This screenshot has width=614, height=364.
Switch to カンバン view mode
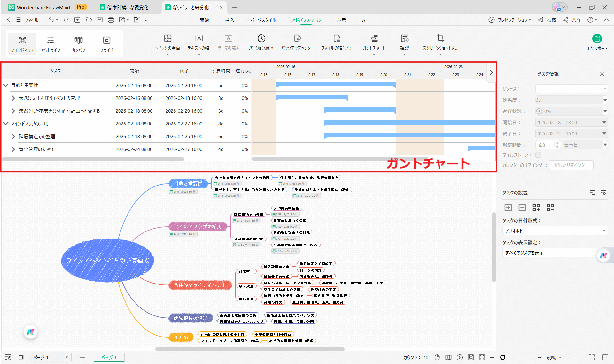coord(78,44)
